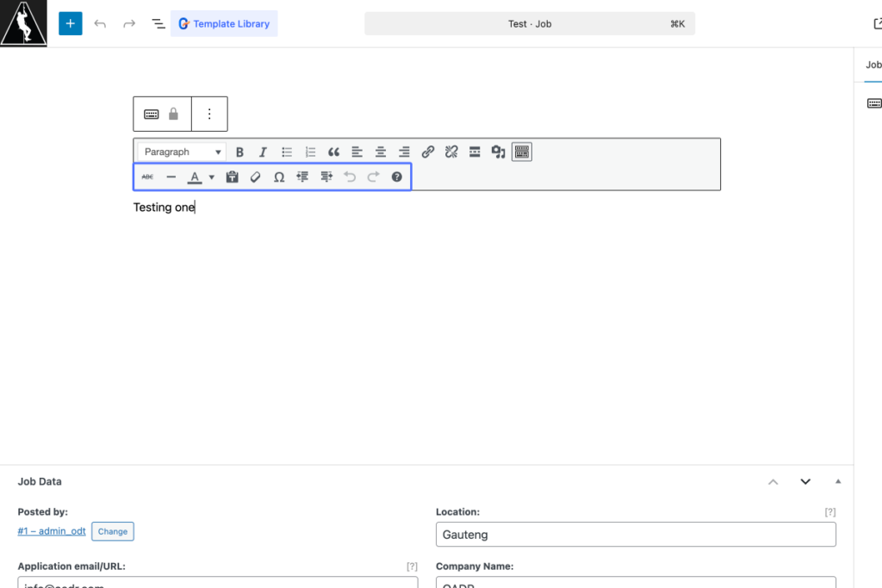Align text left
The width and height of the screenshot is (882, 588).
pyautogui.click(x=357, y=152)
